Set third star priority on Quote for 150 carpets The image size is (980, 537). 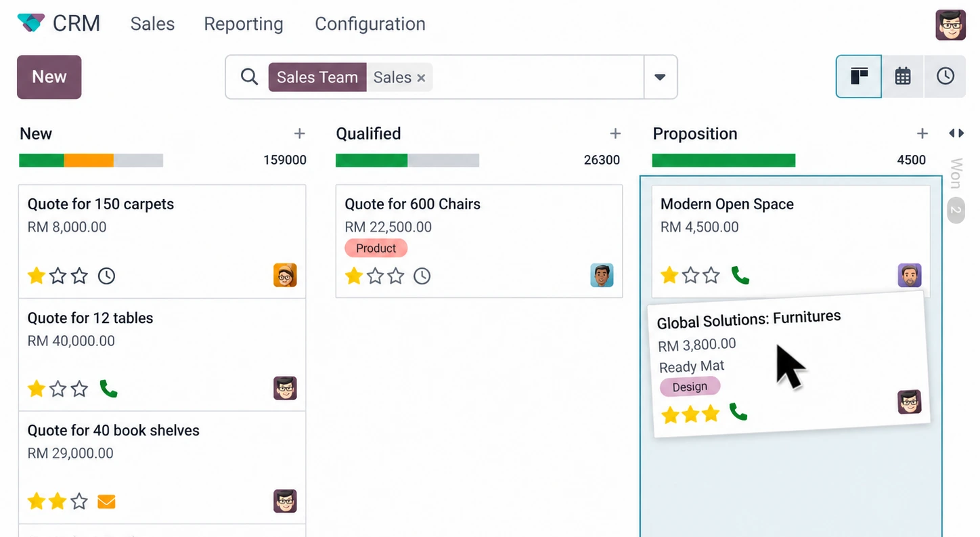(x=79, y=276)
